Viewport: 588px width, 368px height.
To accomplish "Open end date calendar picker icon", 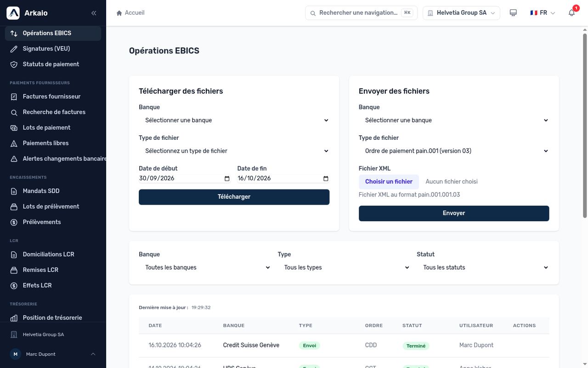I will point(326,178).
